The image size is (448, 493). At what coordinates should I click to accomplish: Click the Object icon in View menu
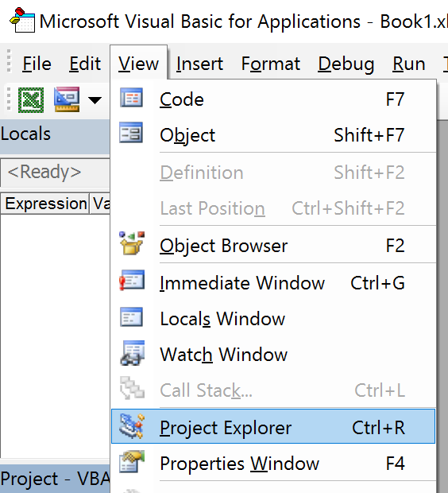tap(131, 132)
